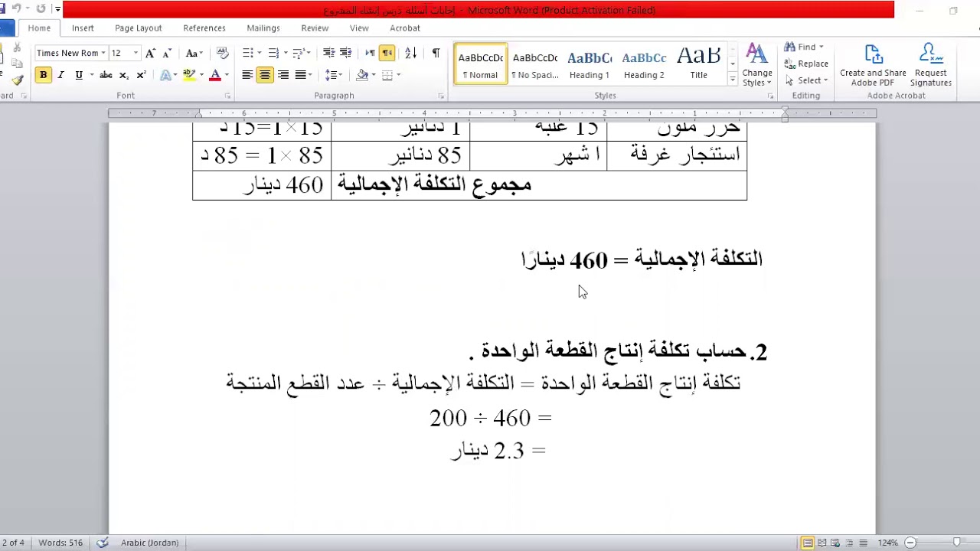Click the Words: 516 count in status bar
Viewport: 980px width, 551px height.
[x=60, y=543]
